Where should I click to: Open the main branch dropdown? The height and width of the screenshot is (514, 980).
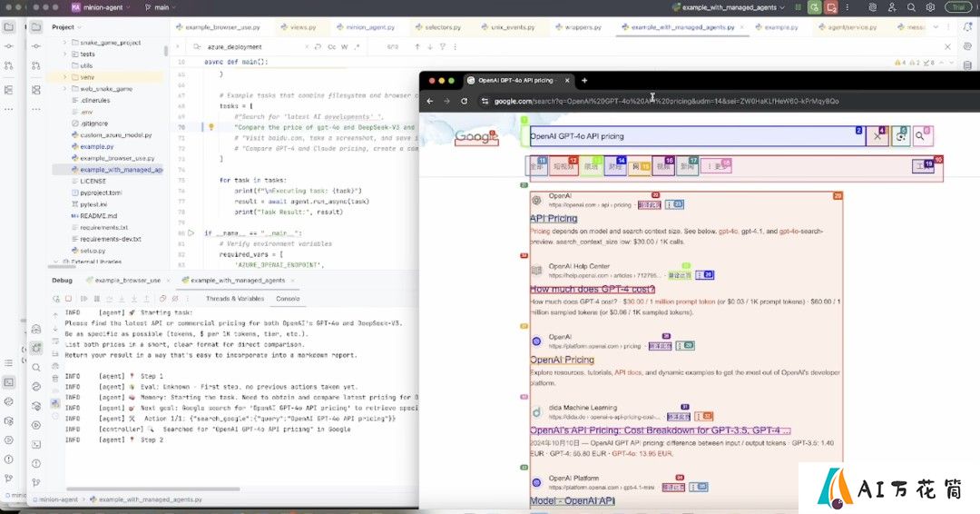(160, 7)
